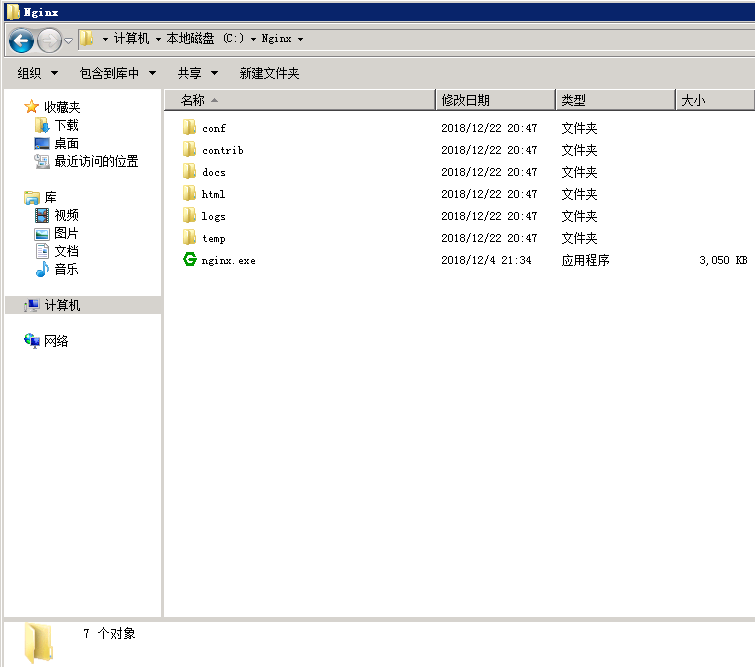Click the 库 libraries icon
The image size is (755, 667).
pyautogui.click(x=32, y=197)
